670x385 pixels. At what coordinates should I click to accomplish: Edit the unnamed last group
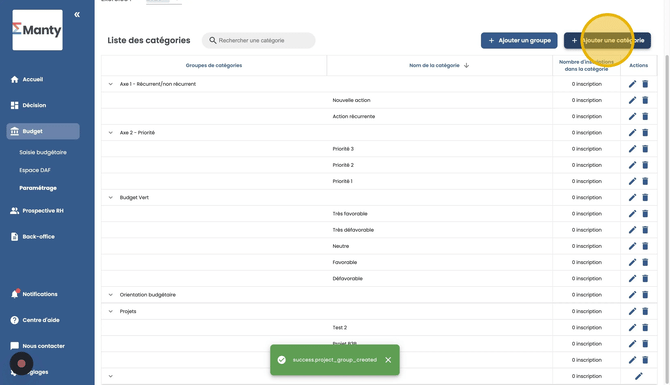(x=639, y=376)
